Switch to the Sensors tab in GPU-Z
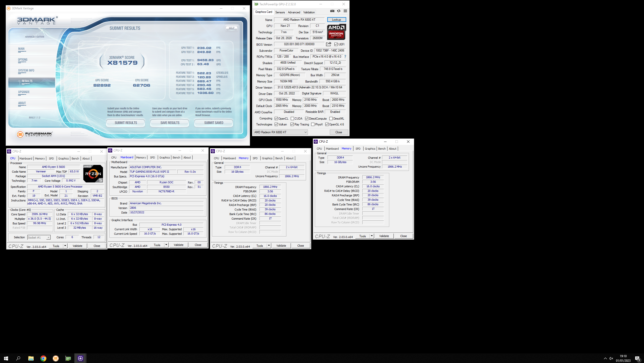644x363 pixels. [x=280, y=12]
